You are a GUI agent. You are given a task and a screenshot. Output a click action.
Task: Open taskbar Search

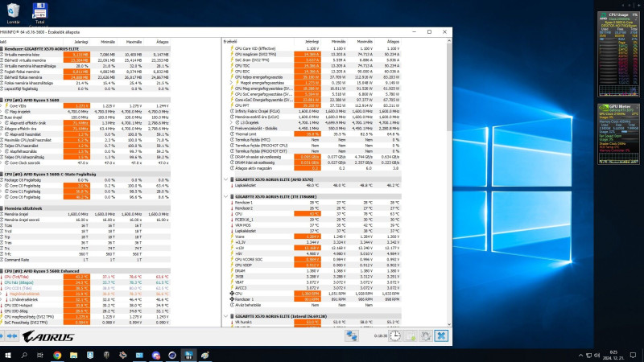coord(24,355)
